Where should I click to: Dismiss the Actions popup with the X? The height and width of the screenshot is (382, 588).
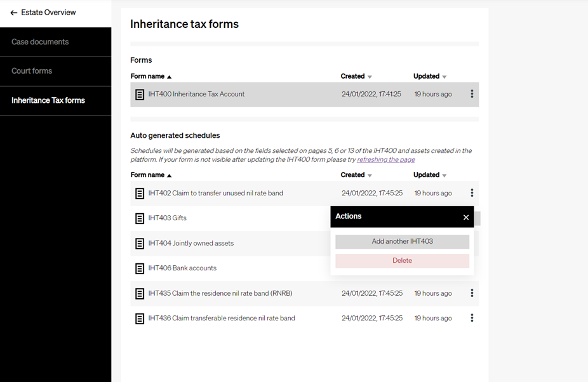(x=466, y=217)
